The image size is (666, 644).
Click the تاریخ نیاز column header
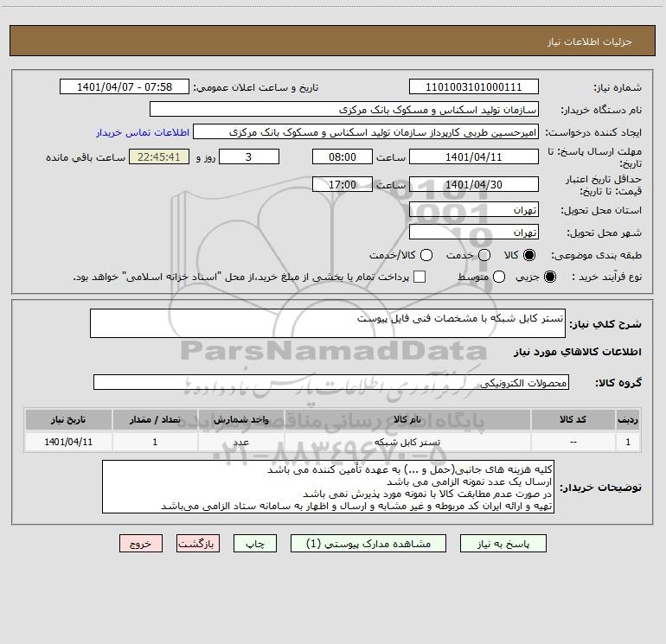tap(68, 419)
